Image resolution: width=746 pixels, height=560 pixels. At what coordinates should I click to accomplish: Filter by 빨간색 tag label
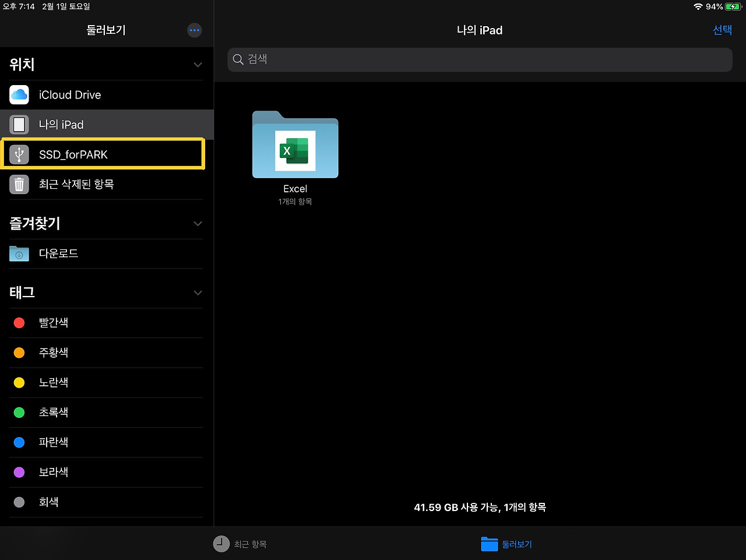54,323
